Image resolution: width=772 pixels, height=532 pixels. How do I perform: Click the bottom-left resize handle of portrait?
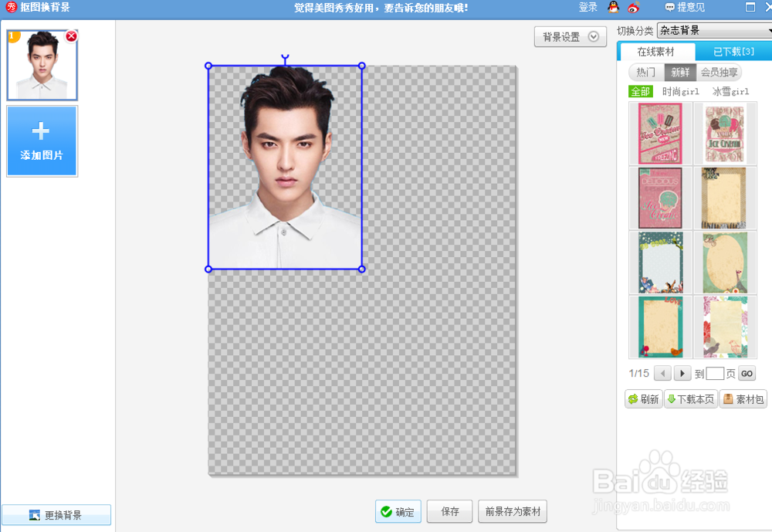[x=208, y=269]
